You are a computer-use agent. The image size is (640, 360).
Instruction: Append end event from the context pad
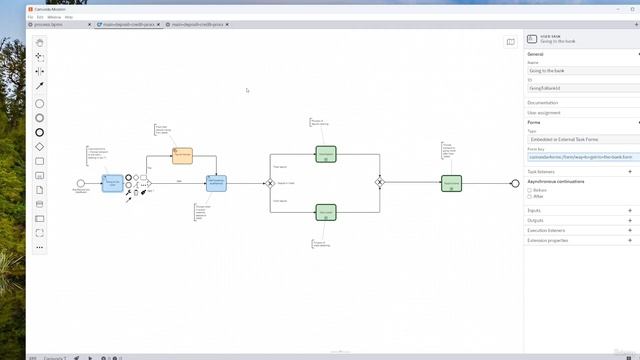[129, 178]
